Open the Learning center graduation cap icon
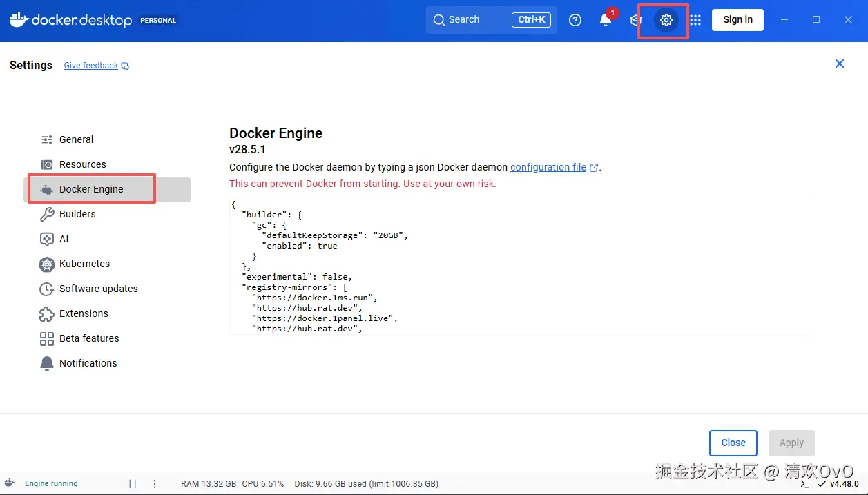The width and height of the screenshot is (868, 495). point(635,20)
